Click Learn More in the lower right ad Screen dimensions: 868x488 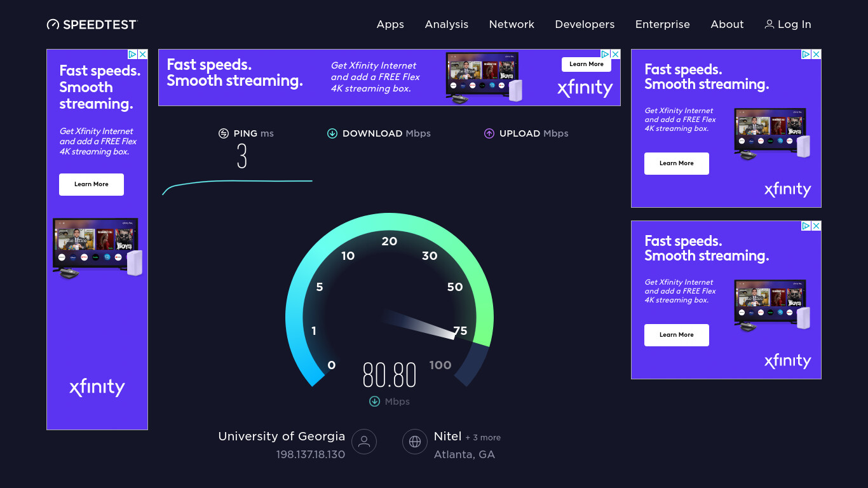677,335
